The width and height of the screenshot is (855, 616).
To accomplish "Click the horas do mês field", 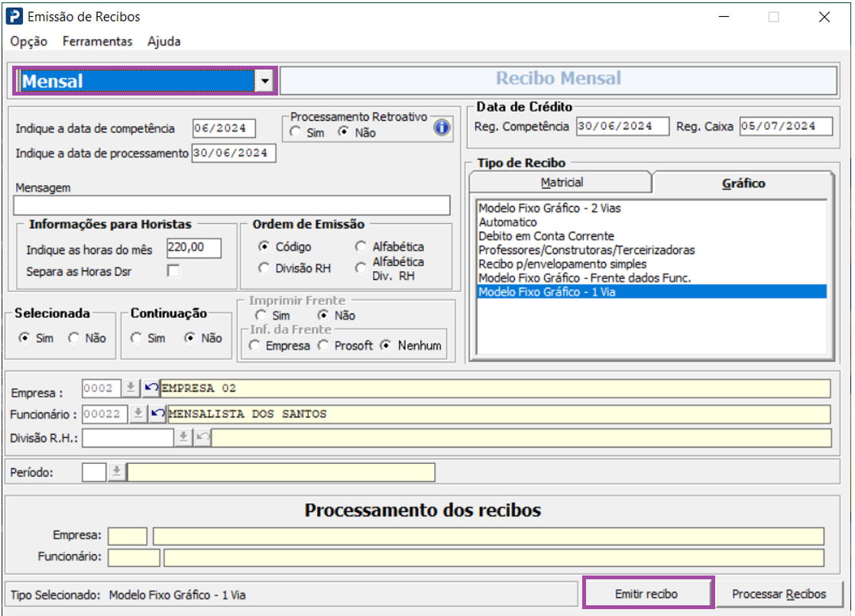I will click(193, 248).
